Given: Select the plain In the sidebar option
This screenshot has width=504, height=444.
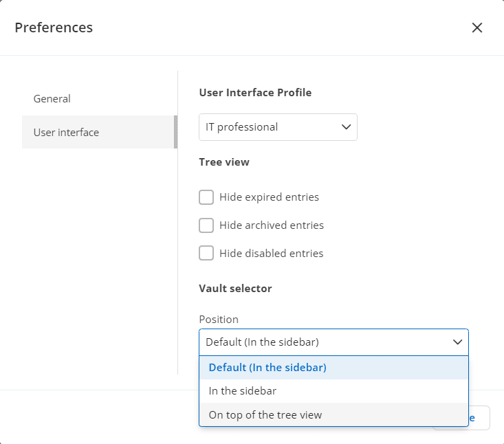Looking at the screenshot, I should pyautogui.click(x=243, y=391).
